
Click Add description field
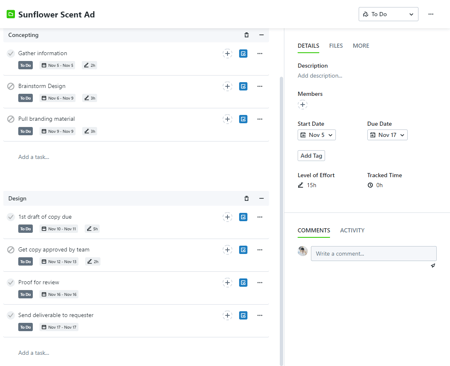[x=320, y=76]
